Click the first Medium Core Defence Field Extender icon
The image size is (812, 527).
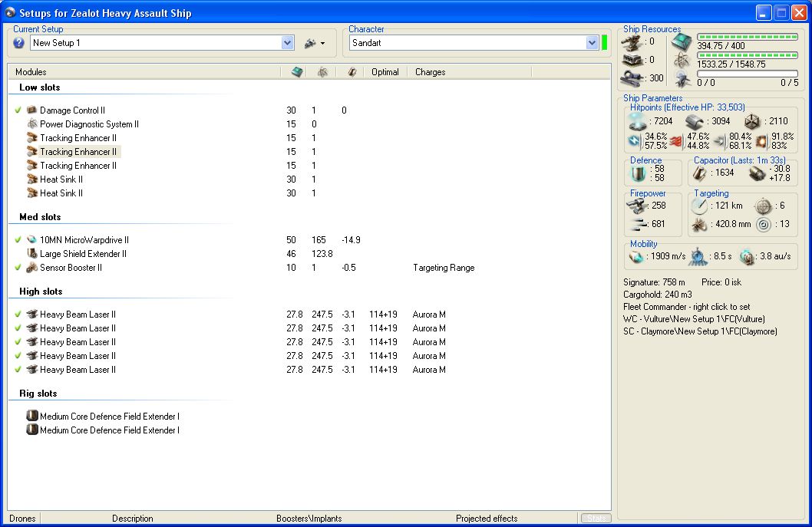[32, 416]
